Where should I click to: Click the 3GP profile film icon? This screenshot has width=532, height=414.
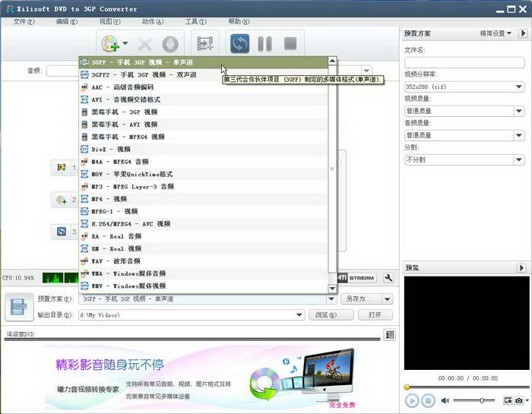pos(19,307)
